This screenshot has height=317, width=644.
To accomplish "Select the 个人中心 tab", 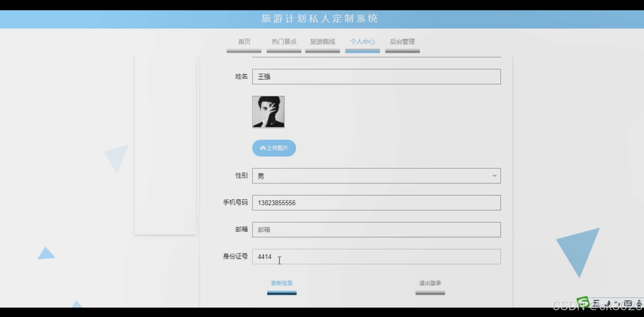I will pos(362,42).
